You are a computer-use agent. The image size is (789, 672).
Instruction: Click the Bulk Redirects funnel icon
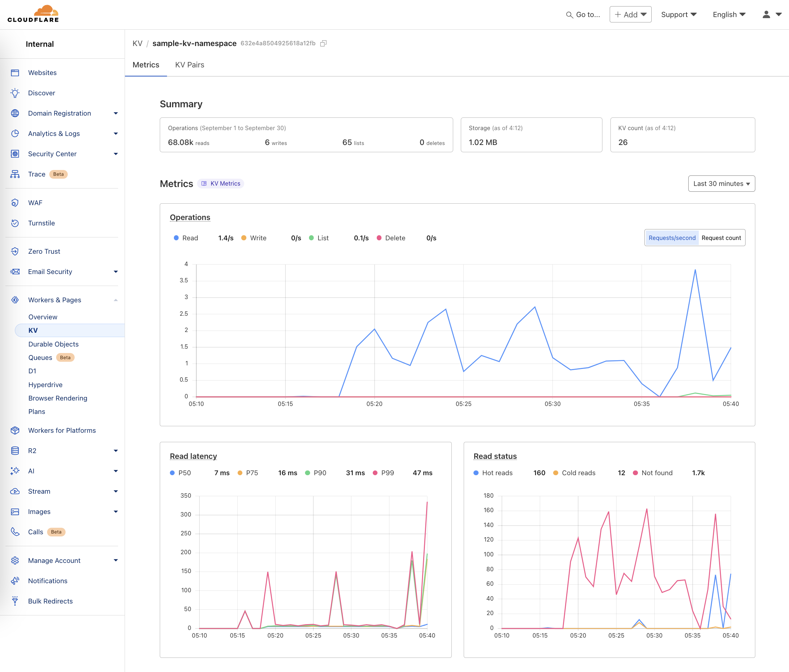pyautogui.click(x=15, y=601)
